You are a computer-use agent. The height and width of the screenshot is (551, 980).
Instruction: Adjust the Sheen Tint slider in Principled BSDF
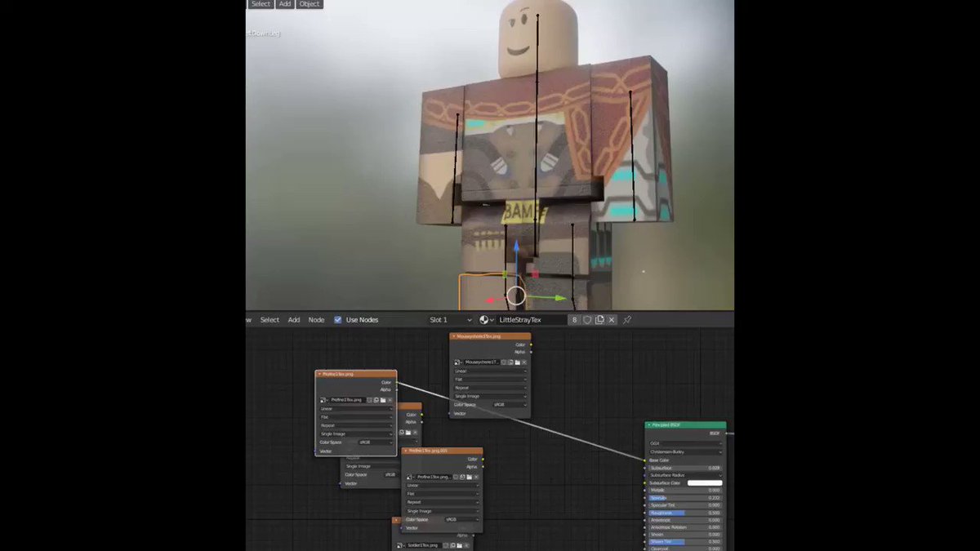pos(686,542)
